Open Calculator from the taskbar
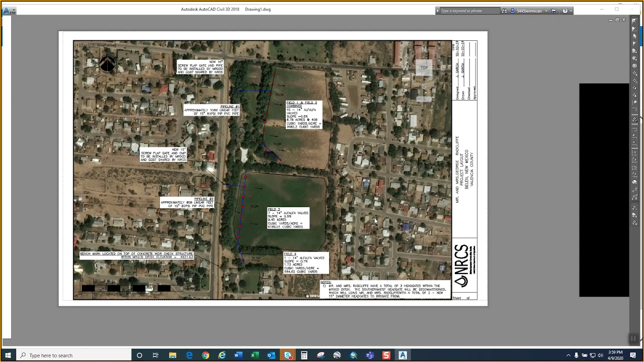Viewport: 644px width, 362px height. tap(304, 355)
